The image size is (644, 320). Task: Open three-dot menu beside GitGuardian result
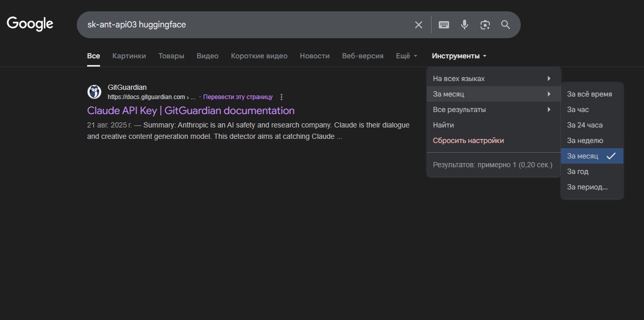(282, 97)
